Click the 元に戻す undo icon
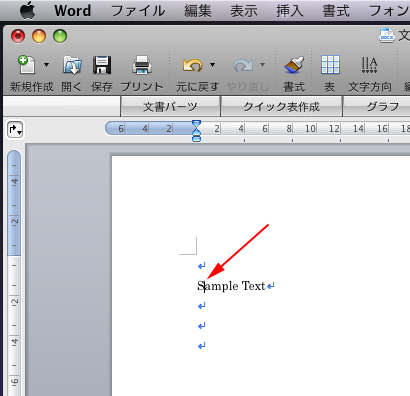The image size is (410, 396). [x=192, y=65]
